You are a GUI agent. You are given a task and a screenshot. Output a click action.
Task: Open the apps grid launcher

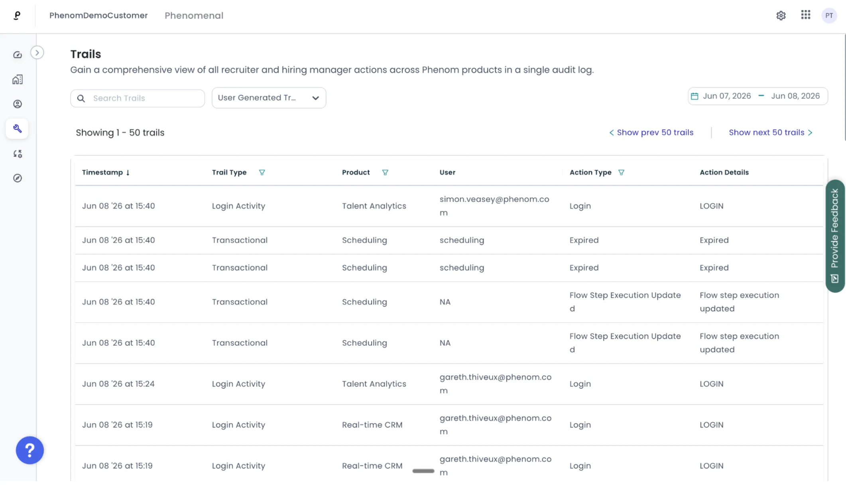805,15
